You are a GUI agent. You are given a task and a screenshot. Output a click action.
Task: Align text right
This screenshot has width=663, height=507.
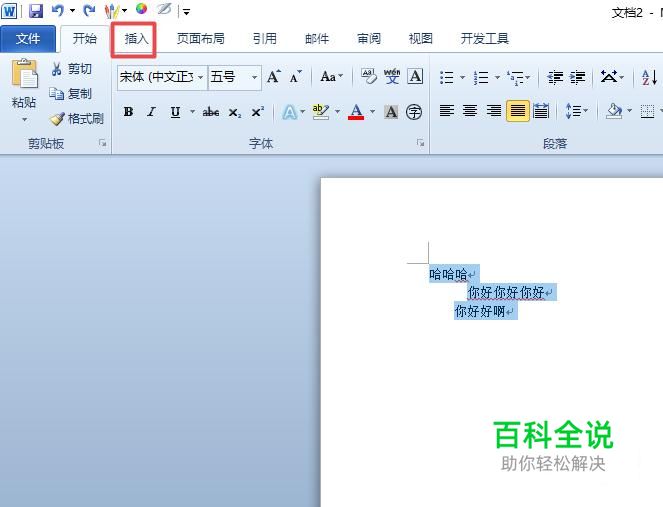[493, 112]
